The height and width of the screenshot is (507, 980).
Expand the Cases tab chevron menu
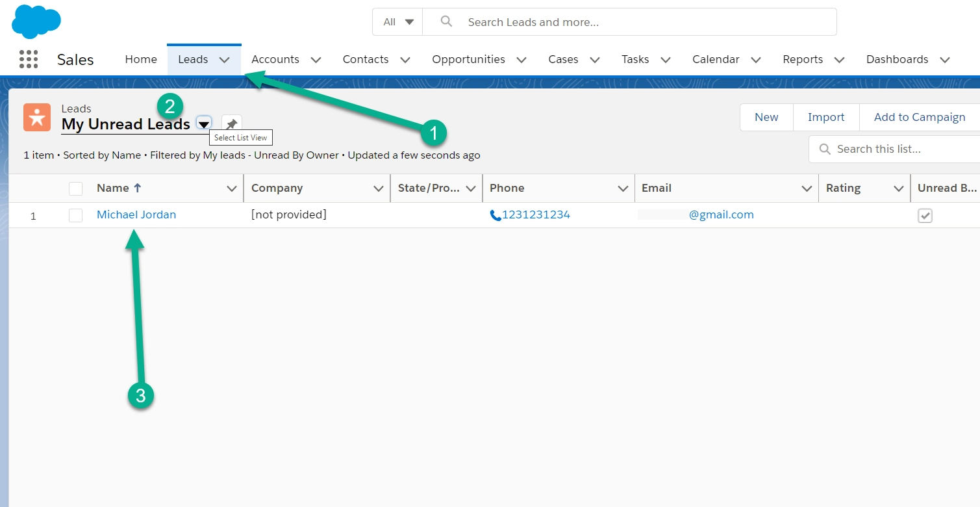click(x=595, y=60)
